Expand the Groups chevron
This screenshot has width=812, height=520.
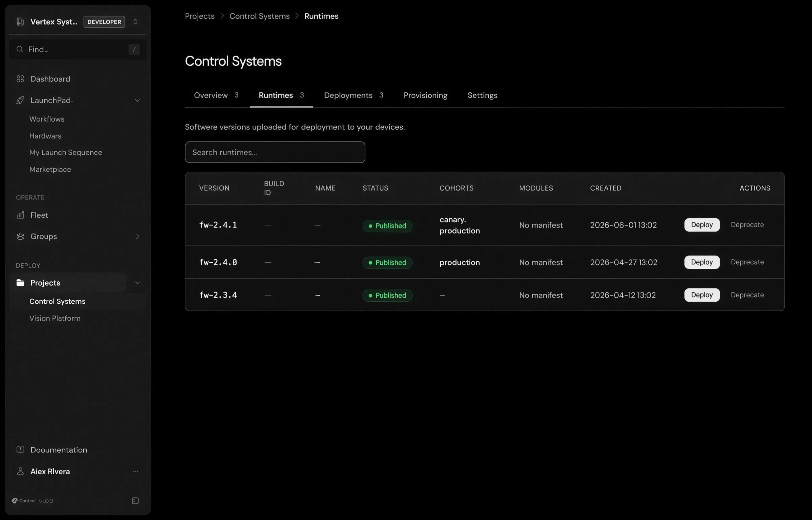tap(137, 236)
